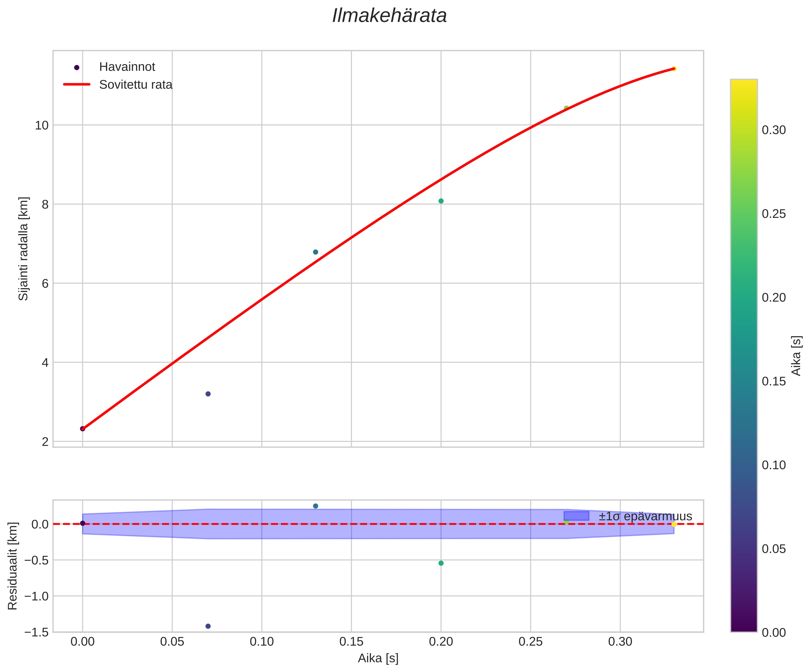Click the Sijainti radalla [km] axis label
Image resolution: width=810 pixels, height=672 pixels.
point(24,248)
